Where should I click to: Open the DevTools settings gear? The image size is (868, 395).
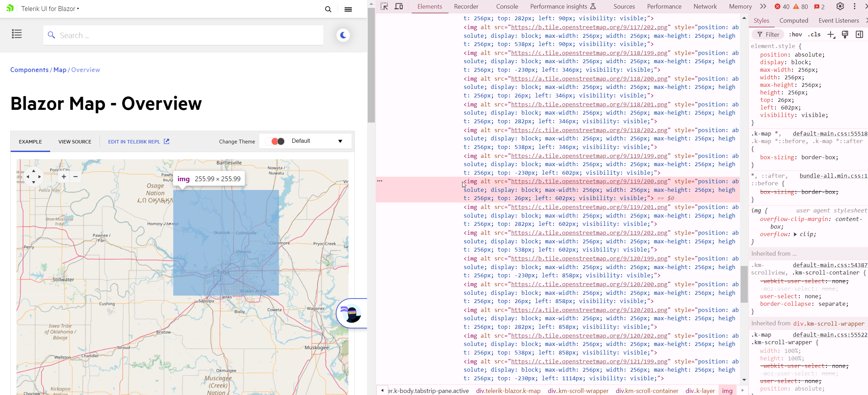tap(840, 6)
